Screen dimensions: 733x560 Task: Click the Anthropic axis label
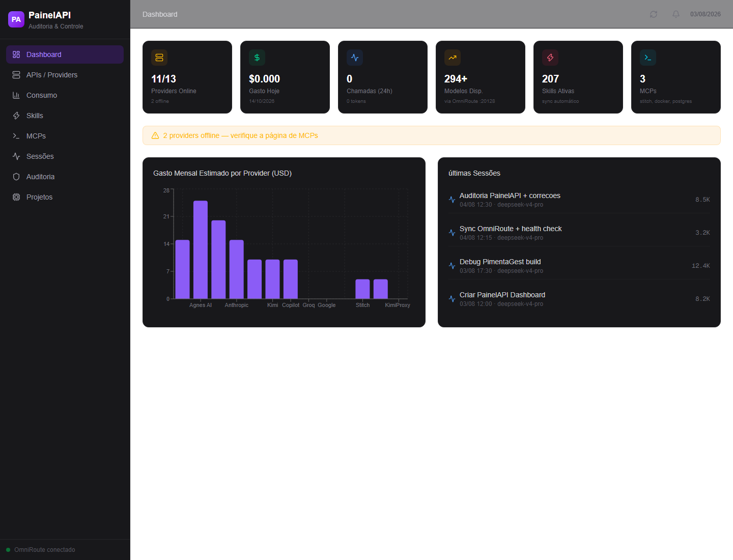(x=237, y=305)
